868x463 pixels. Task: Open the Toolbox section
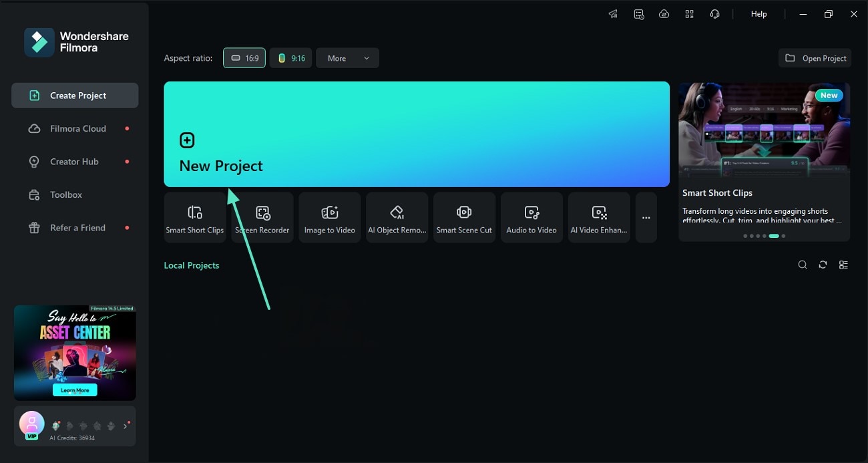click(x=75, y=194)
